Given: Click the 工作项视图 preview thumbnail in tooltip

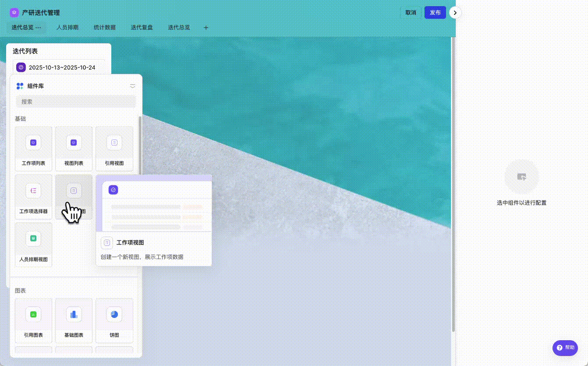Looking at the screenshot, I should tap(154, 203).
